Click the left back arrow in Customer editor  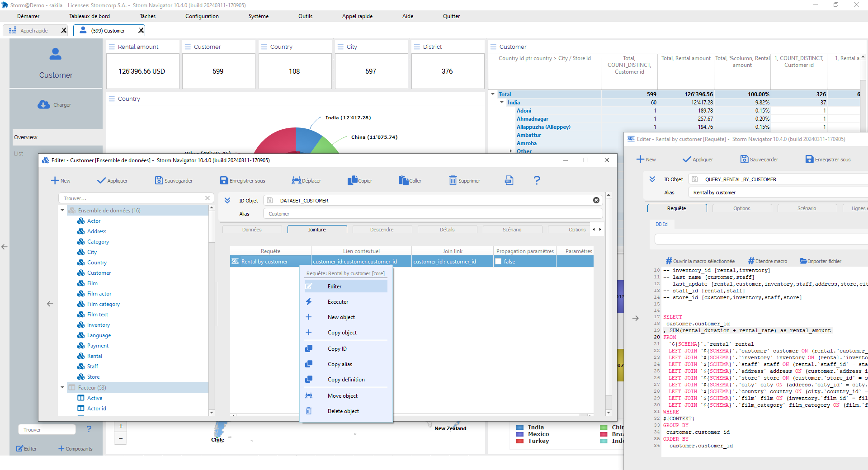(50, 304)
